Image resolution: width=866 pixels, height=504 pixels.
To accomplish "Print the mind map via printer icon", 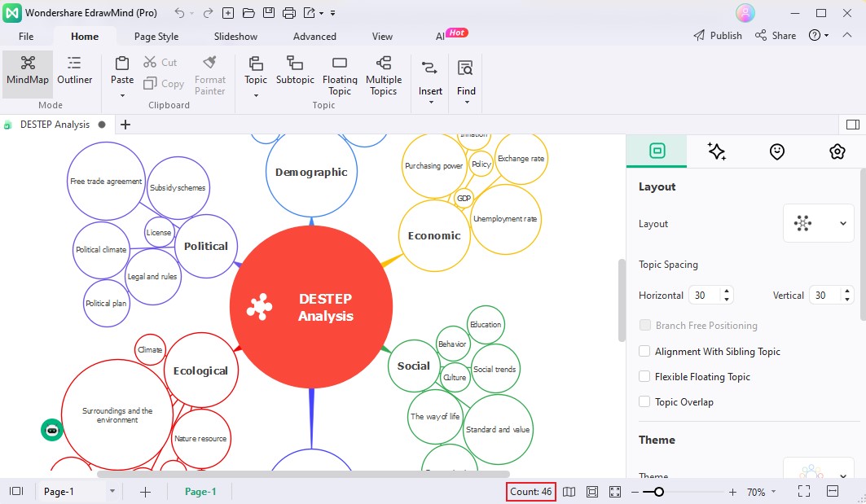I will click(x=289, y=13).
